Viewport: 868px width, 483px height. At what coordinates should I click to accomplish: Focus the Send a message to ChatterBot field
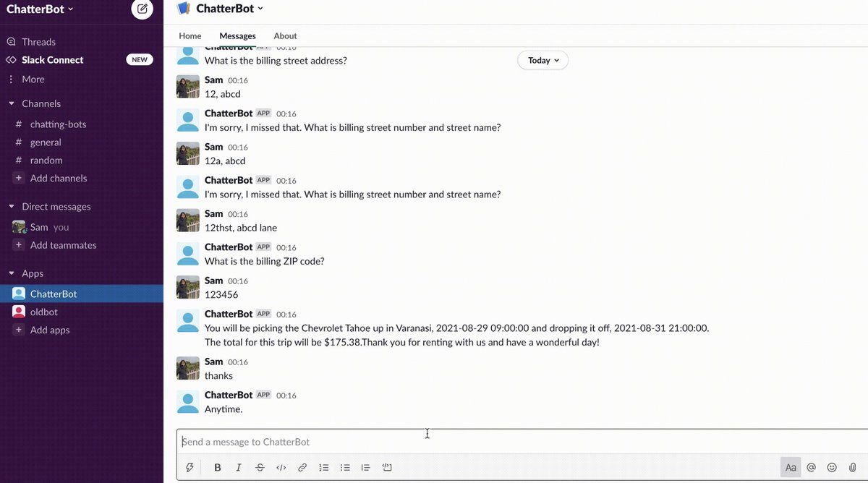coord(522,442)
